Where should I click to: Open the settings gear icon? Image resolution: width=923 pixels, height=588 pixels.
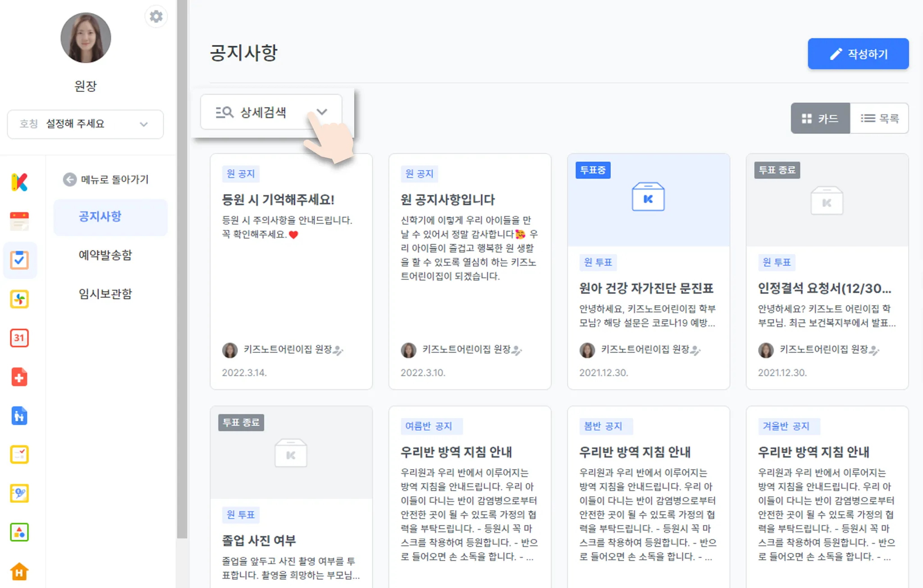click(156, 17)
